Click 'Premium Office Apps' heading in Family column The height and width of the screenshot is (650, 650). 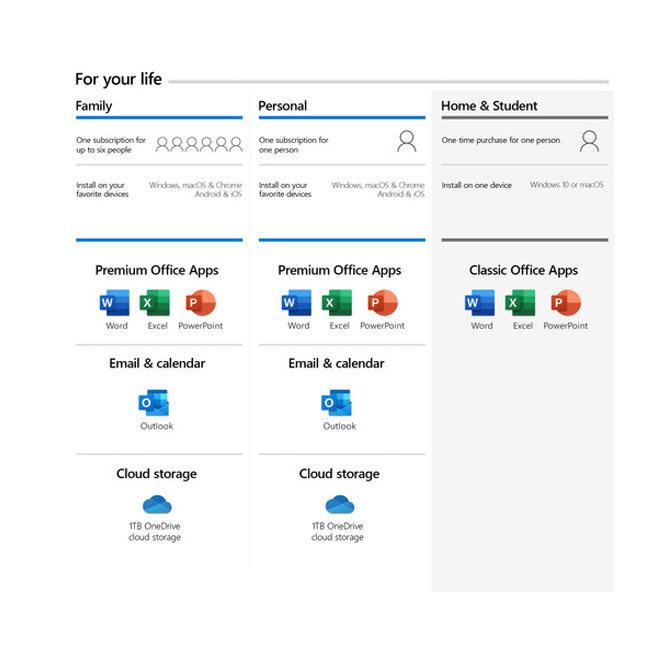(x=157, y=270)
